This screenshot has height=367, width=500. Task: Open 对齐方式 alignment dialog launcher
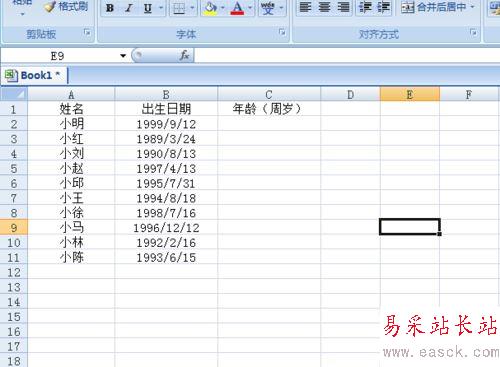pyautogui.click(x=473, y=32)
